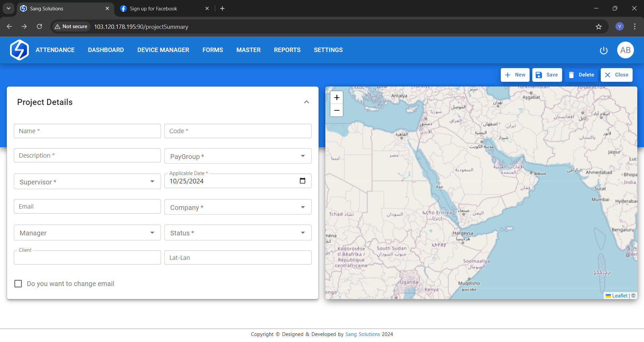Viewport: 644px width, 342px height.
Task: Enable Do you want to change email
Action: 18,284
